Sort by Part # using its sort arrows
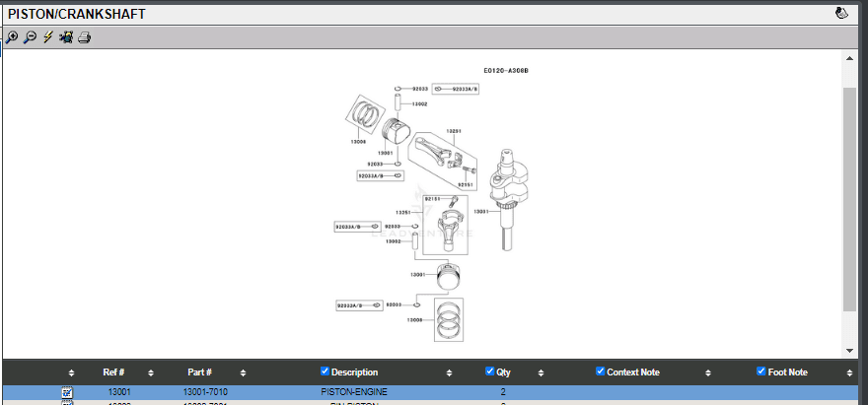This screenshot has height=405, width=868. (x=243, y=372)
